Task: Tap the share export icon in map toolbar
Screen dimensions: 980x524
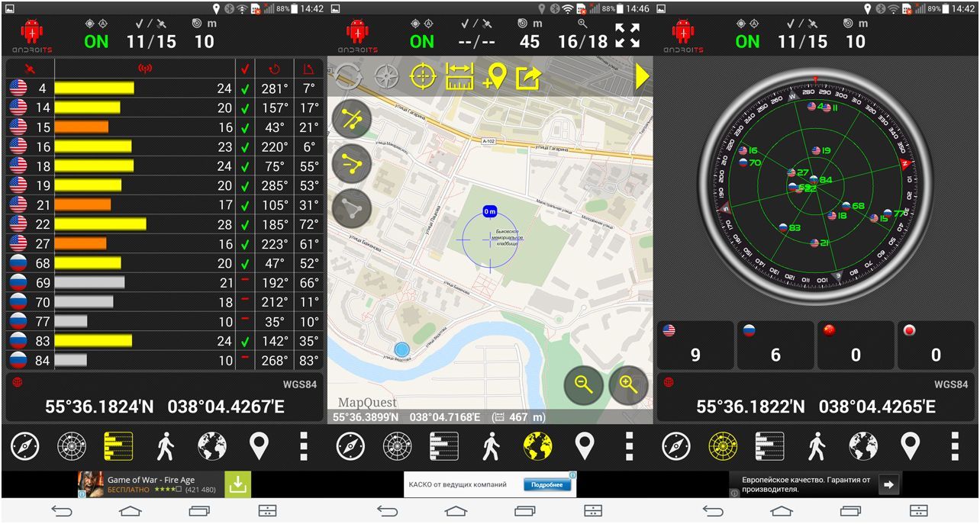Action: [529, 76]
